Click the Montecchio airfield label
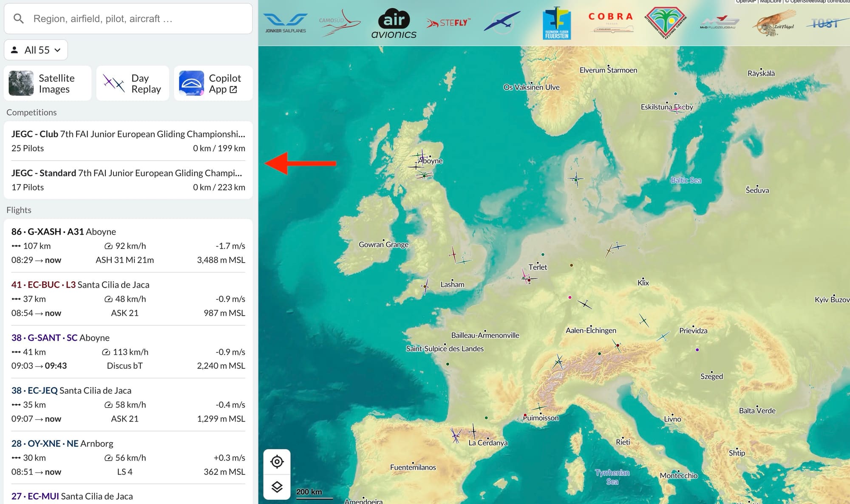850x504 pixels. point(679,476)
